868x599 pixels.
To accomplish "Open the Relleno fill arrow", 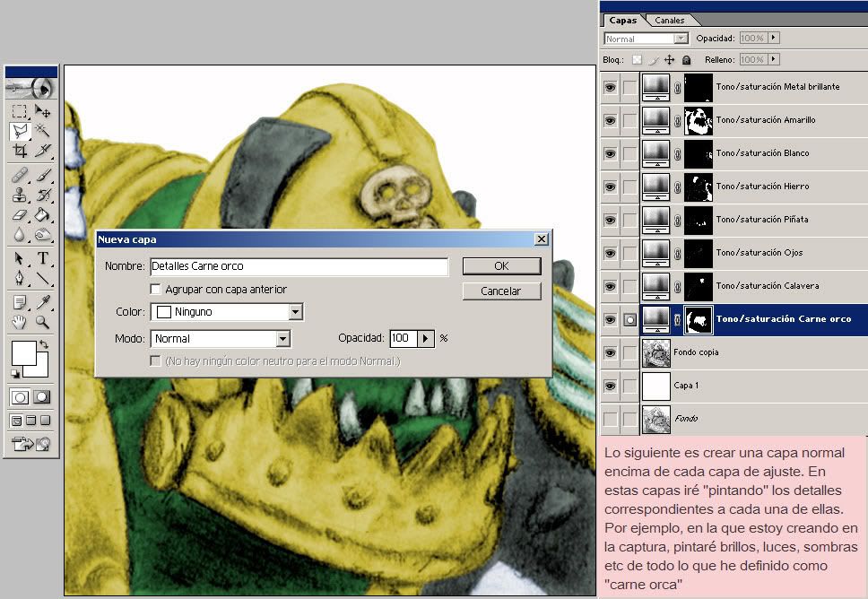I will coord(774,59).
